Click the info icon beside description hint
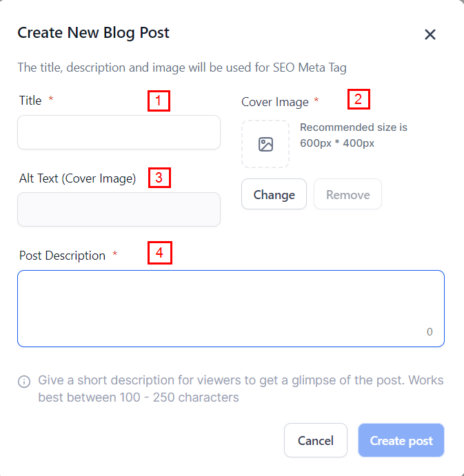 [x=24, y=382]
